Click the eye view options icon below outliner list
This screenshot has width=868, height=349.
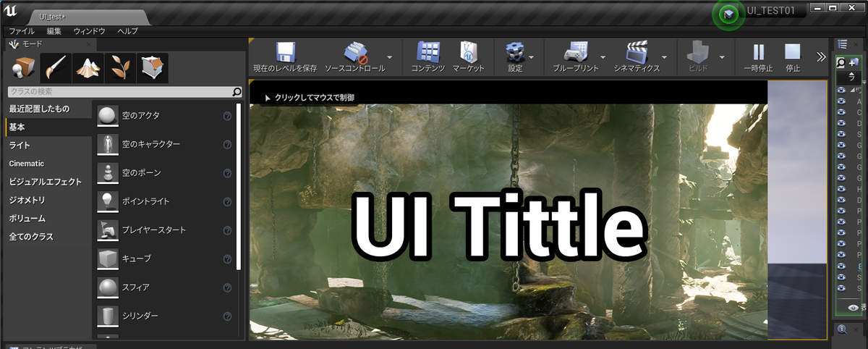[852, 307]
